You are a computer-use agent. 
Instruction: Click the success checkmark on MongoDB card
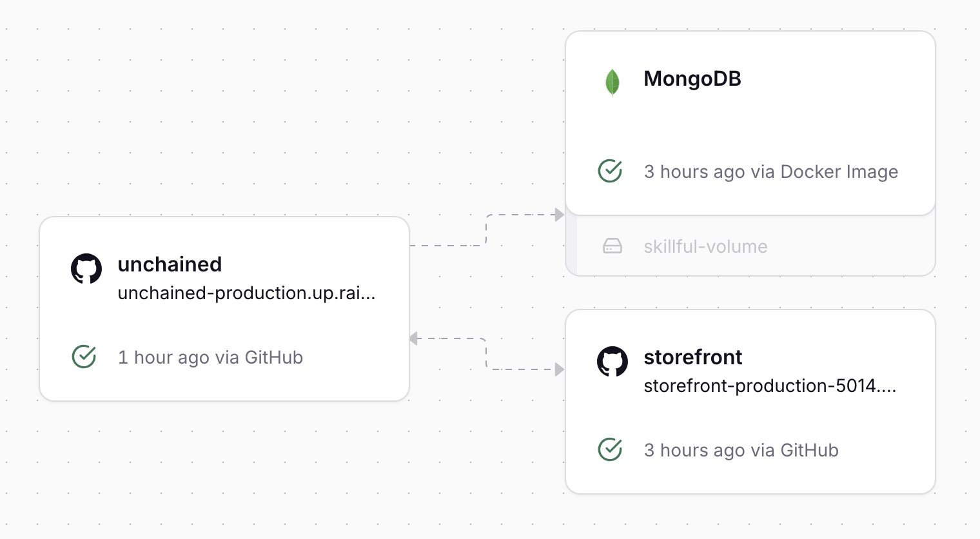(x=610, y=171)
